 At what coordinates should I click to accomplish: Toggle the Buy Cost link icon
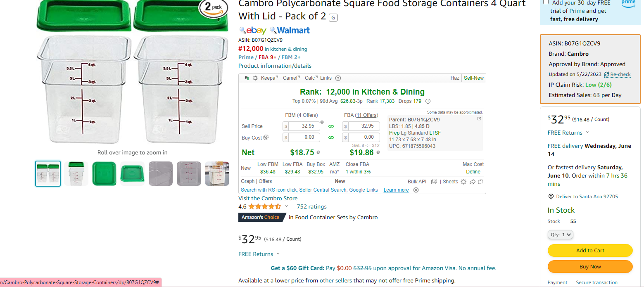pos(331,138)
